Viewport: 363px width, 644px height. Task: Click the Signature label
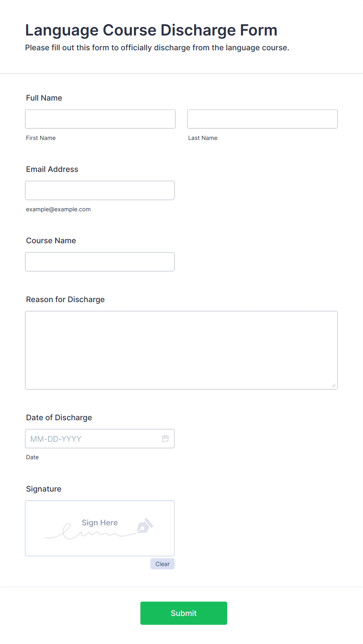(44, 489)
